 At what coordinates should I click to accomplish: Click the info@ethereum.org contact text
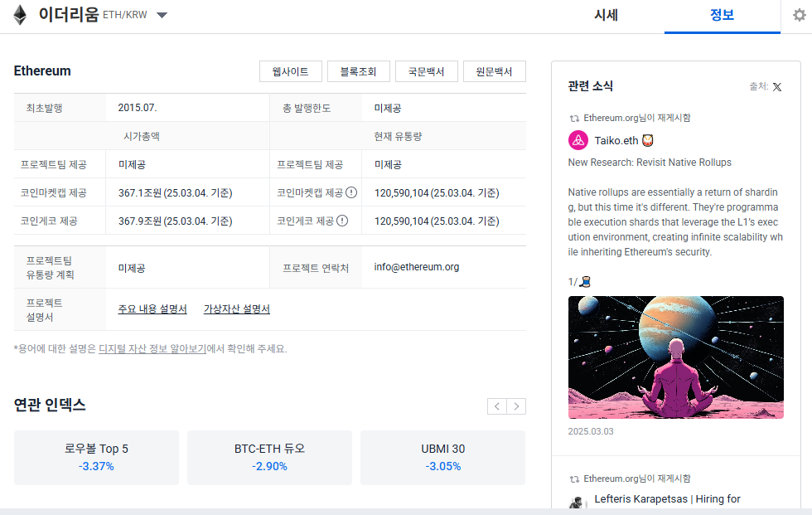tap(416, 267)
